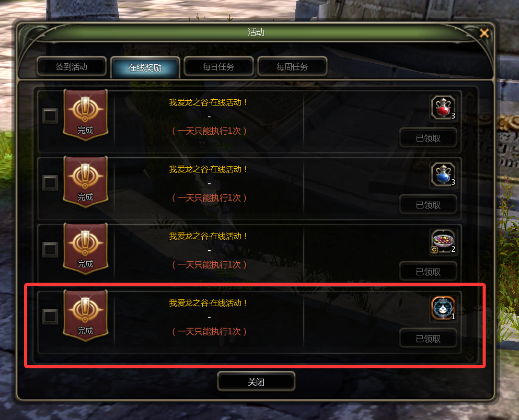Click the blue potion reward icon
Viewport: 519px width, 420px height.
click(x=443, y=174)
